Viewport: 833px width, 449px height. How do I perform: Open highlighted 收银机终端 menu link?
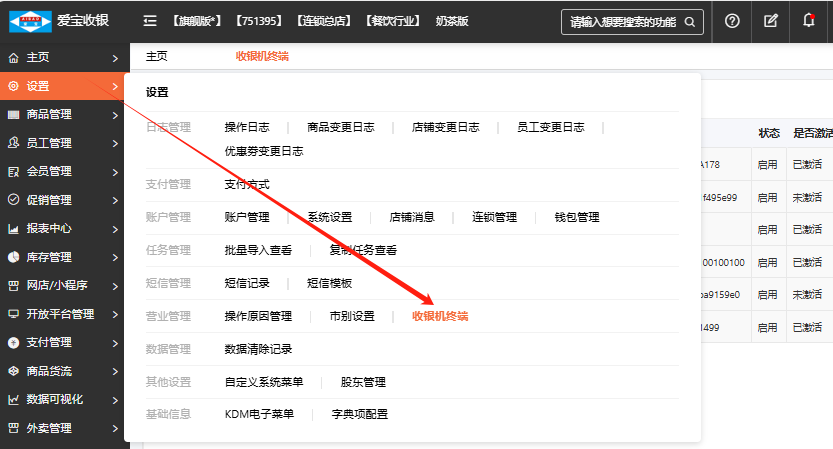tap(440, 316)
